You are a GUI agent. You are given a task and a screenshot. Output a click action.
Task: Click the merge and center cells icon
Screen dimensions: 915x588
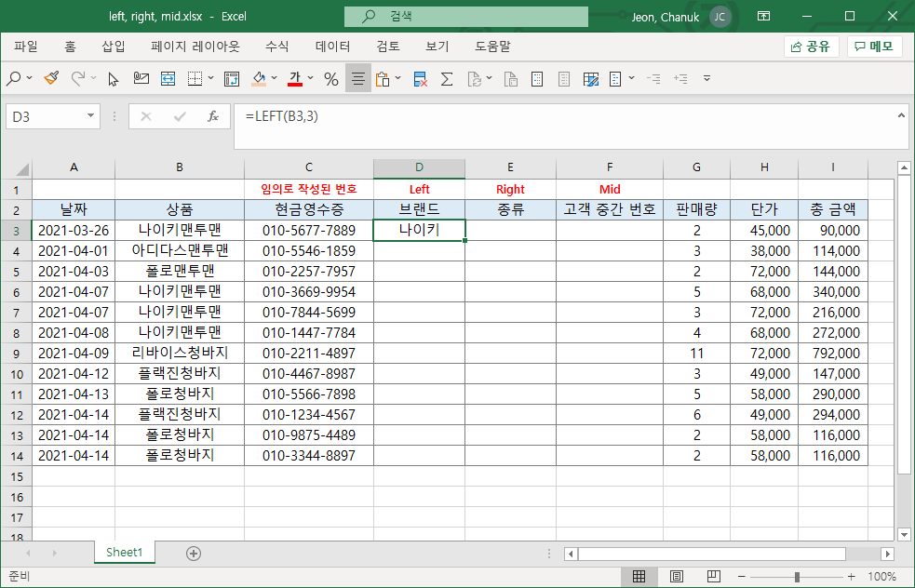pos(168,79)
